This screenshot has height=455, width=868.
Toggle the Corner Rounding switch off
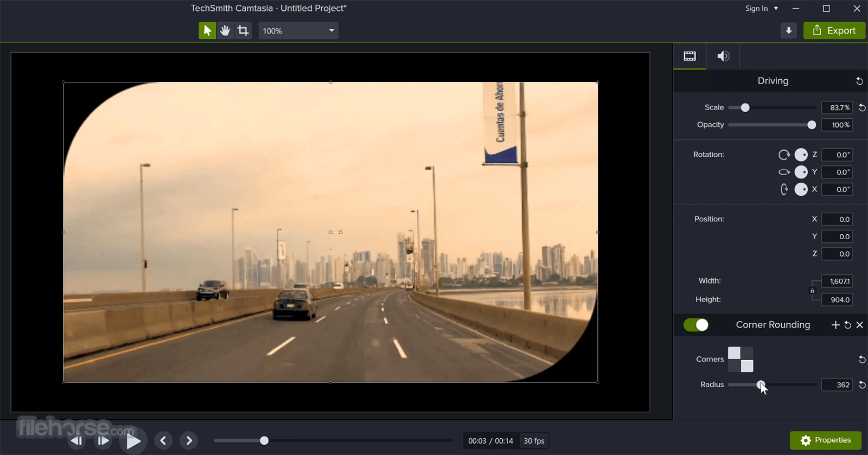[696, 325]
